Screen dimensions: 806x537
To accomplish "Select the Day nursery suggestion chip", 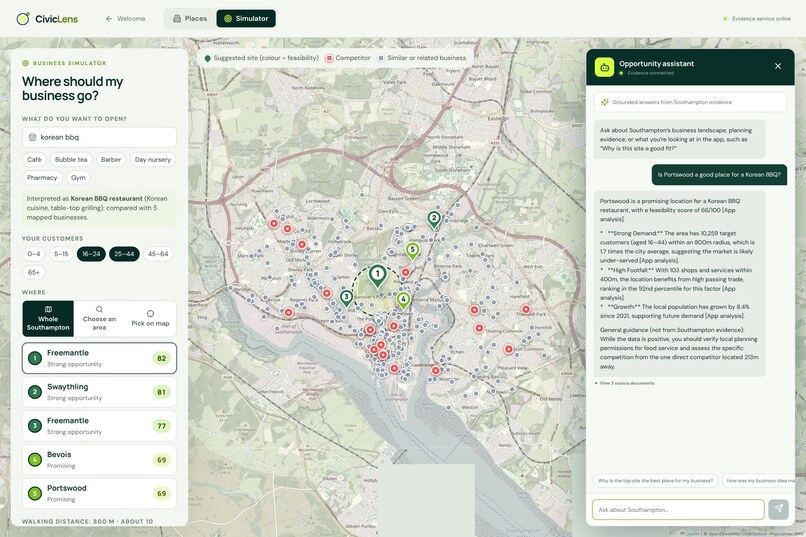I will (x=153, y=160).
